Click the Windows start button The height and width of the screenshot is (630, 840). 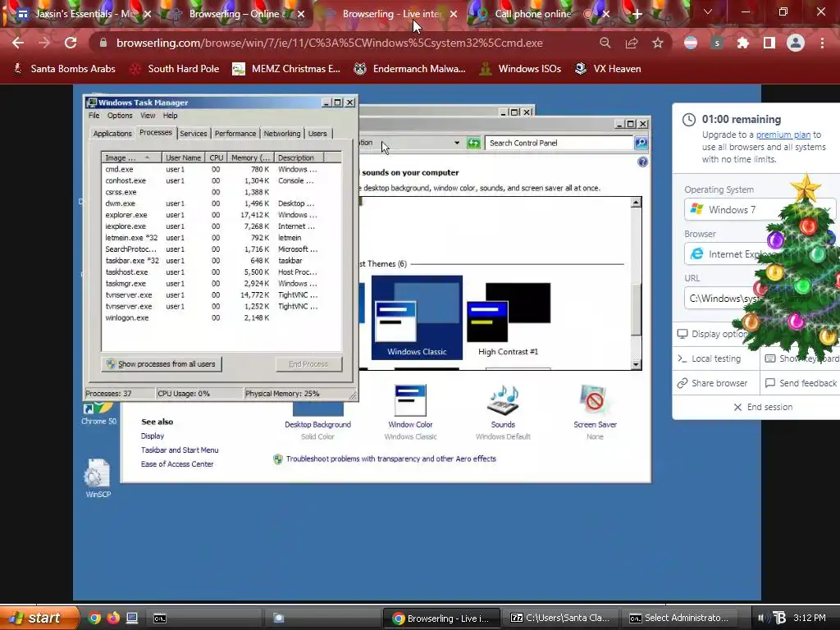click(x=38, y=618)
